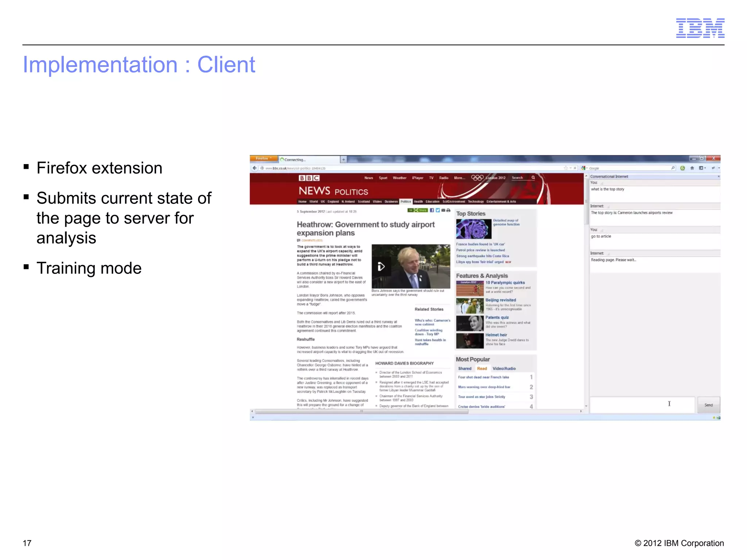Share article on Facebook icon
The image size is (747, 560).
(x=432, y=210)
